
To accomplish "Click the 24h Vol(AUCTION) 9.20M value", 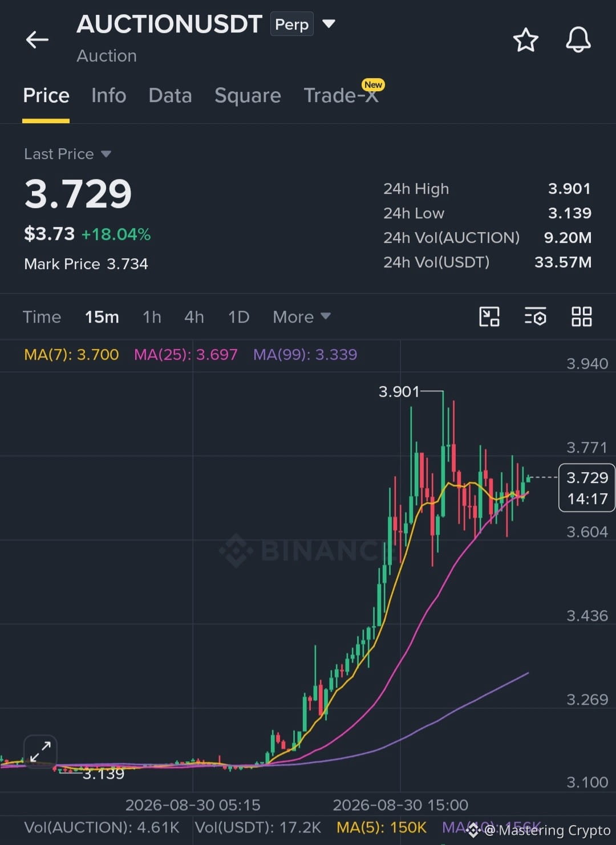I will [568, 238].
